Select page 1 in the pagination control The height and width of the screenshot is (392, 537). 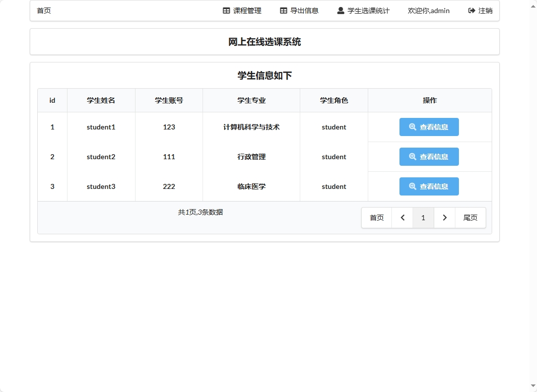pos(423,217)
